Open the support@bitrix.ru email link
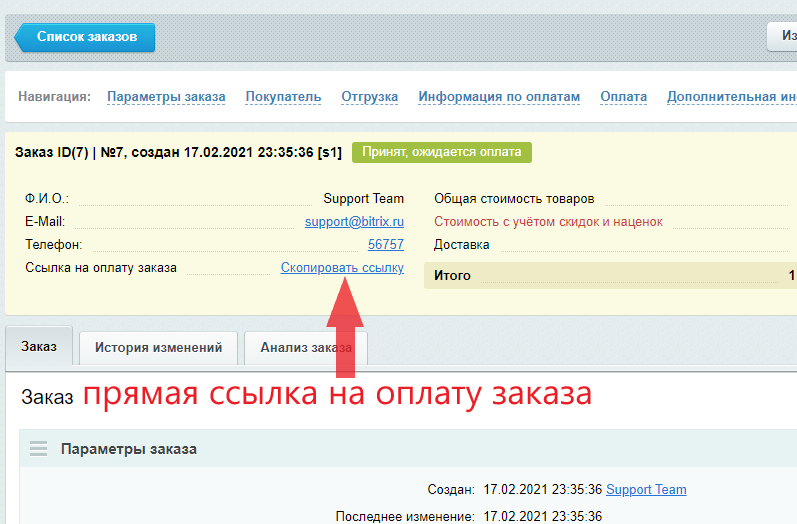This screenshot has height=524, width=797. [x=354, y=221]
